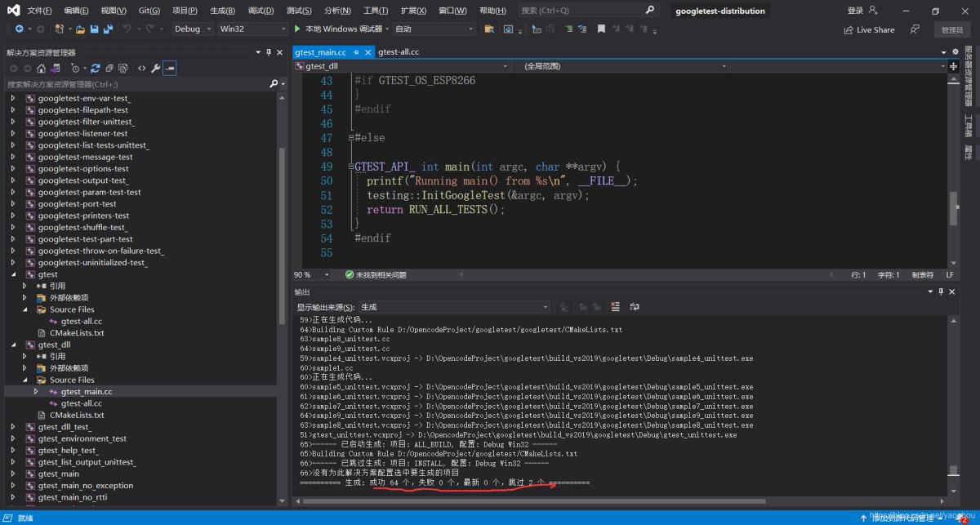Toggle word wrap icon in Output panel

click(x=634, y=307)
